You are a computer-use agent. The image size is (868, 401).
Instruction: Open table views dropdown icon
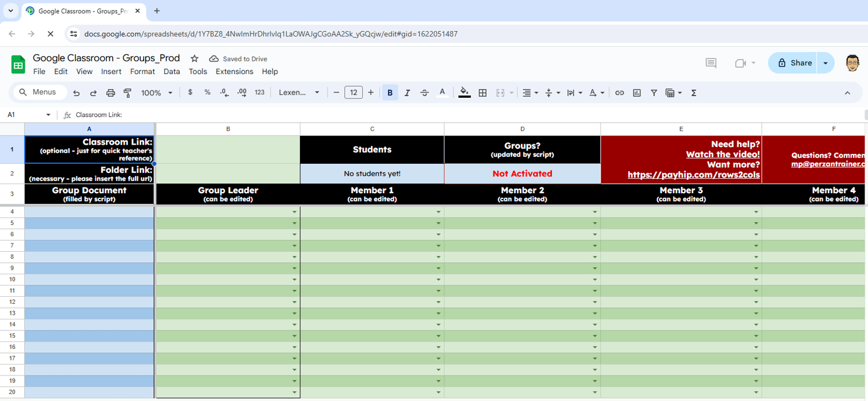(674, 93)
